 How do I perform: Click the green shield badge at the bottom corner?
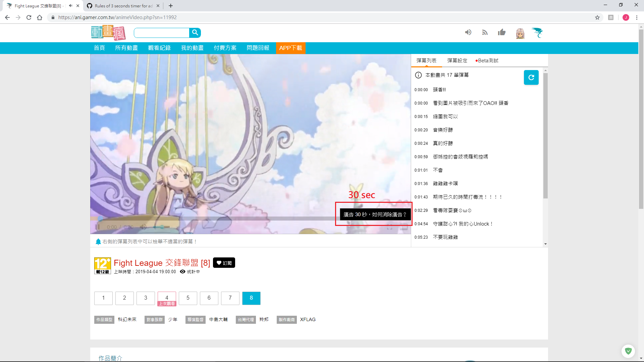point(628,351)
